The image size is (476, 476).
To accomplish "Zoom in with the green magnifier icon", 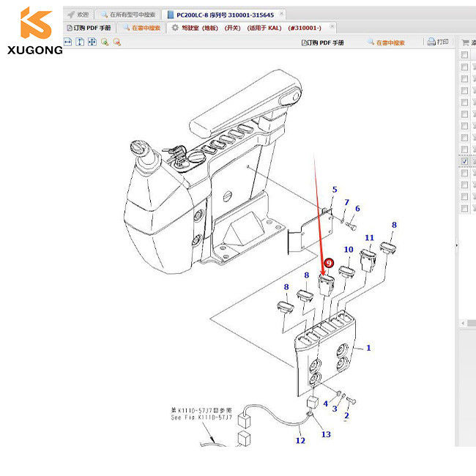I will tap(105, 42).
